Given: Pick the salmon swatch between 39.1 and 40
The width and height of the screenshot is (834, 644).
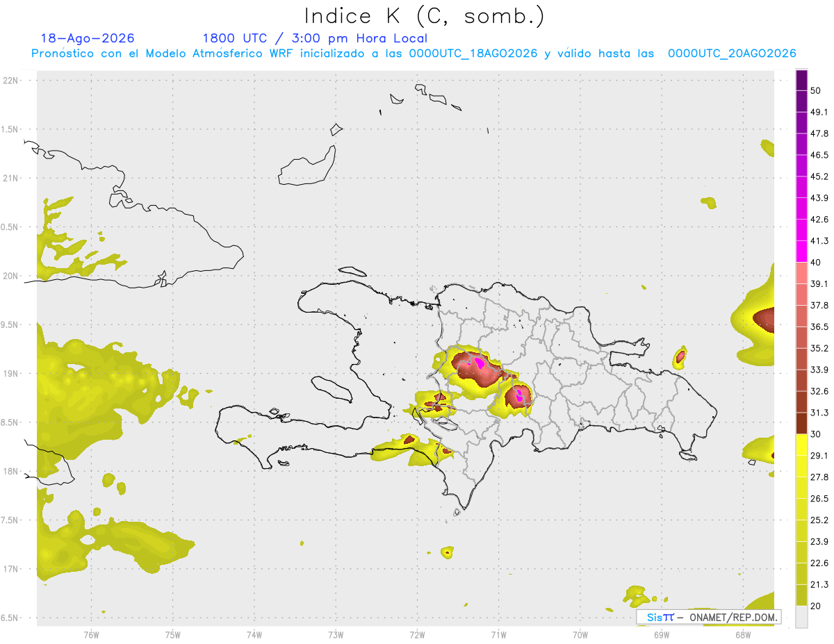Looking at the screenshot, I should click(x=801, y=273).
